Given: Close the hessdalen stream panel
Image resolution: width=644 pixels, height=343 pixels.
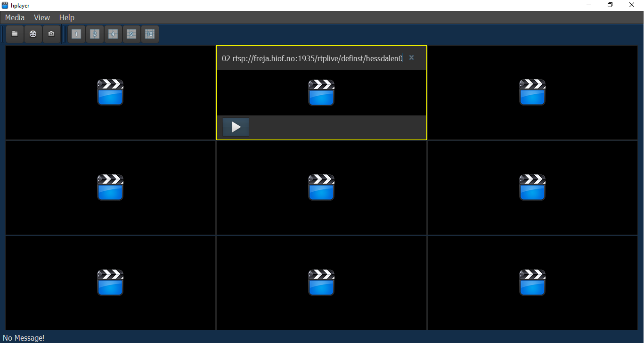Looking at the screenshot, I should [411, 57].
